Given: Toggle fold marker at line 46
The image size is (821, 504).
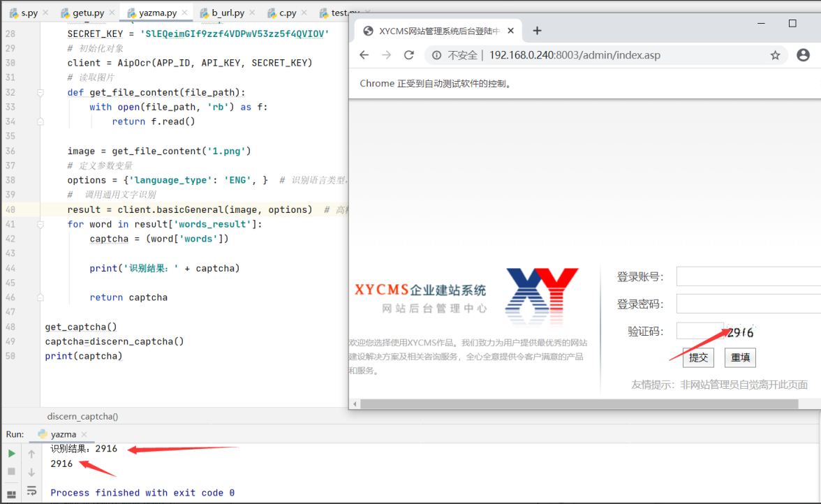Looking at the screenshot, I should pyautogui.click(x=40, y=297).
